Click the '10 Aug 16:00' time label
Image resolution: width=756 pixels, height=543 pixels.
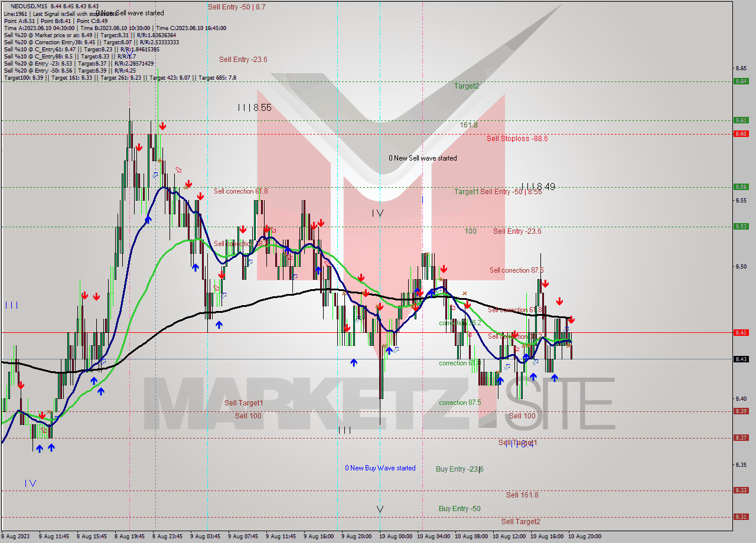pos(546,537)
